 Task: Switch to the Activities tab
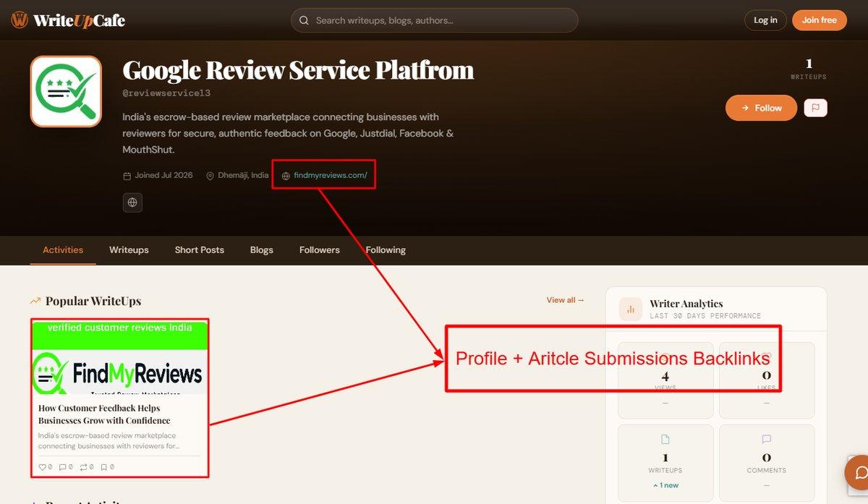pos(63,250)
